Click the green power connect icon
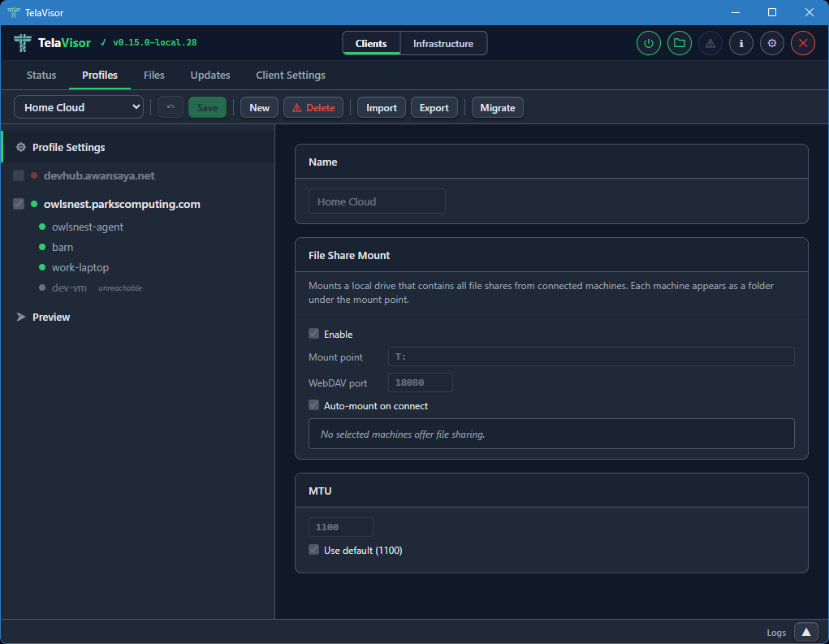Image resolution: width=829 pixels, height=644 pixels. tap(648, 43)
